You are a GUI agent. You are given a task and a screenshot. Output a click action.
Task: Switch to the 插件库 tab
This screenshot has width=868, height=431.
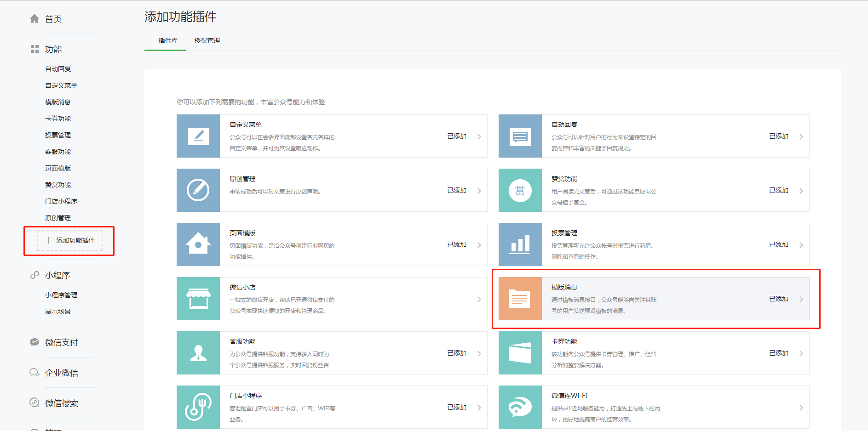point(168,40)
